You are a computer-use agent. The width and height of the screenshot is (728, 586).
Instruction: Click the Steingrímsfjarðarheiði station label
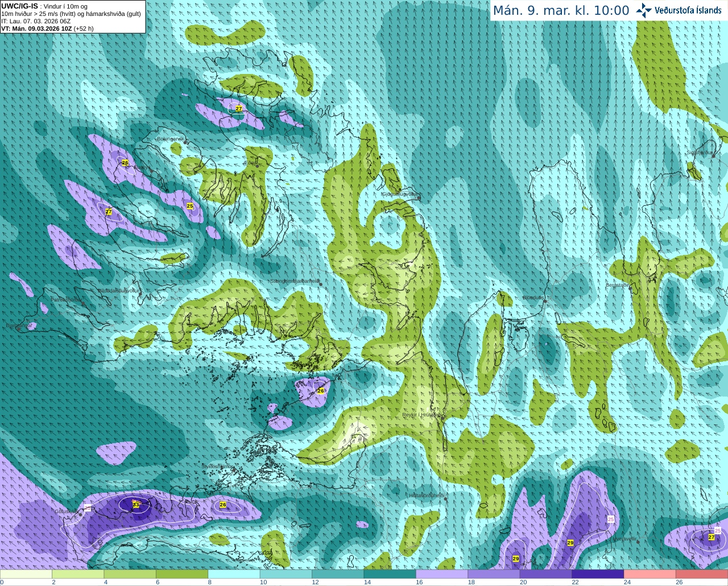(x=295, y=281)
